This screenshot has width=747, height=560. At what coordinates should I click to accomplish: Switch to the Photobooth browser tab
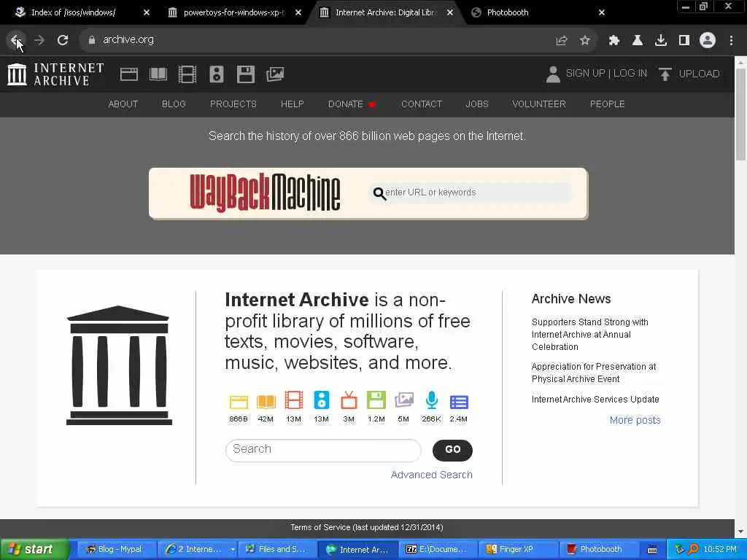pos(508,12)
